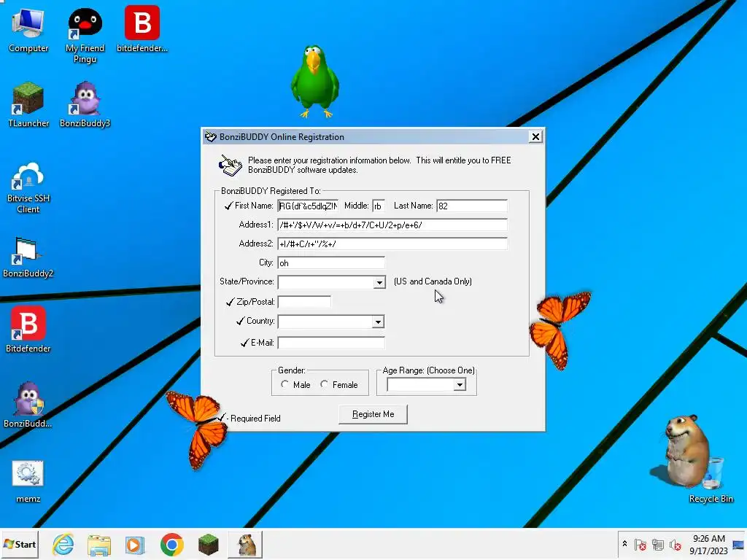Expand the State/Province dropdown
This screenshot has width=747, height=560.
pyautogui.click(x=379, y=282)
